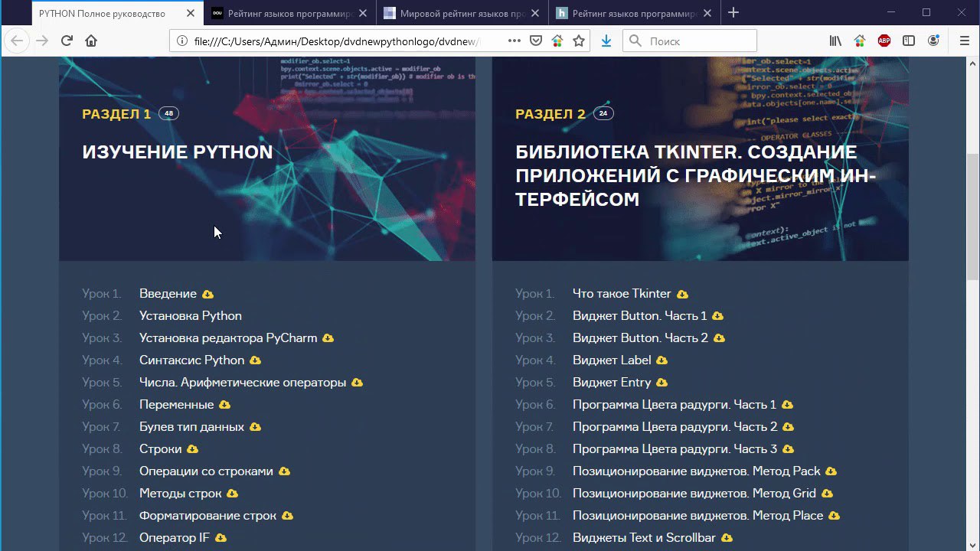The height and width of the screenshot is (551, 980).
Task: Open lesson Установка Python
Action: (x=191, y=316)
